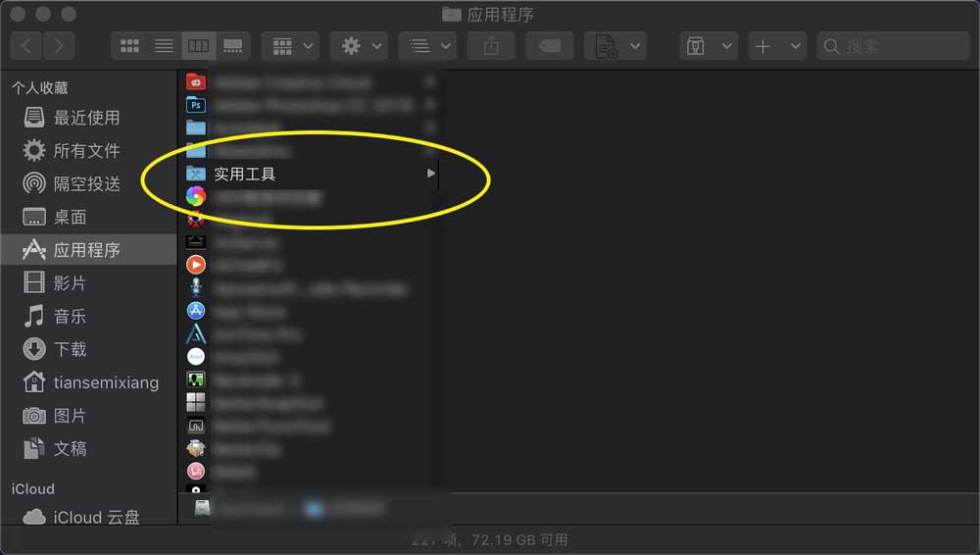Select the App Store icon in list
This screenshot has width=980, height=555.
click(x=196, y=311)
